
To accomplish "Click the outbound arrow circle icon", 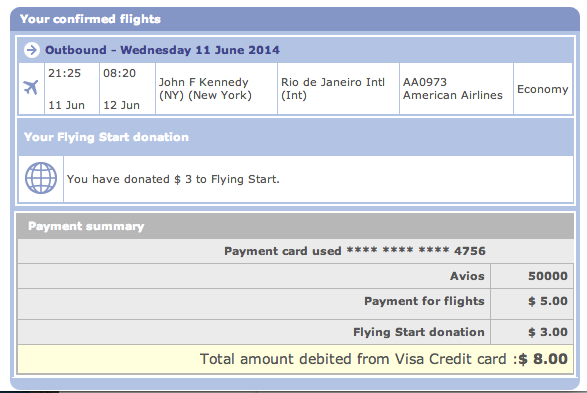I will point(32,50).
